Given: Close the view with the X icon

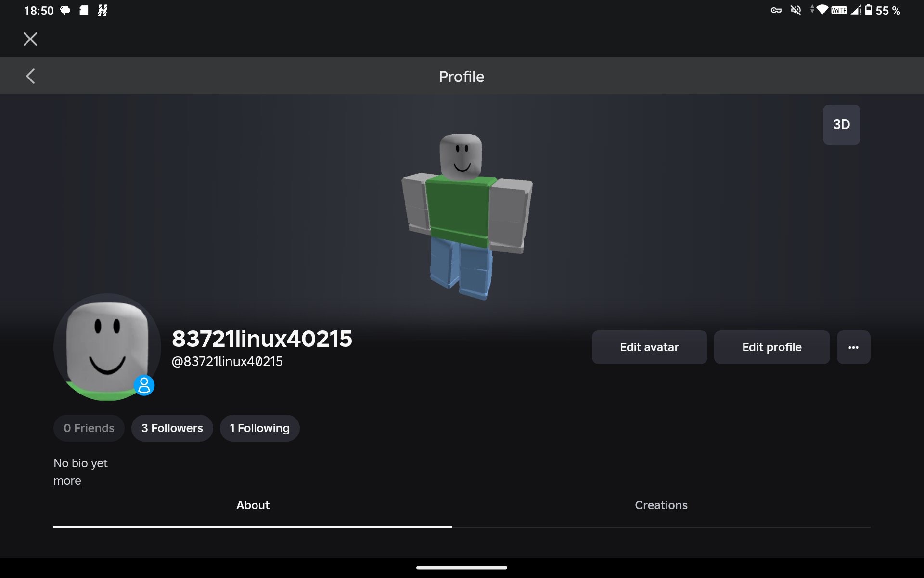Looking at the screenshot, I should click(30, 39).
